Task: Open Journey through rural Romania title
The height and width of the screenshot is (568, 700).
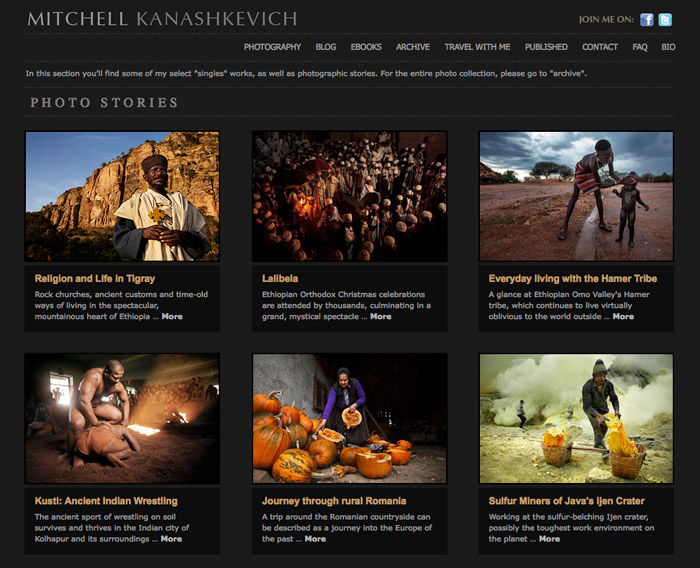Action: tap(334, 501)
